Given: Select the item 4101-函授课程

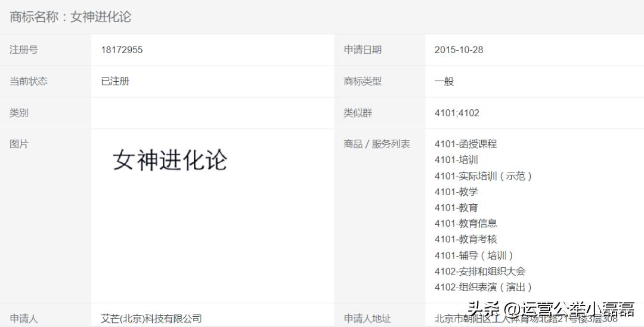Looking at the screenshot, I should point(466,144).
